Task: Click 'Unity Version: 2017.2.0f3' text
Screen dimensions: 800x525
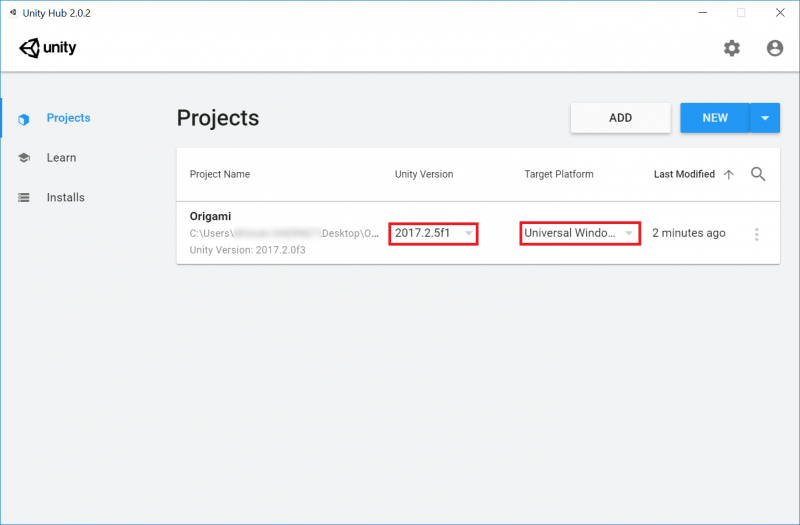Action: (247, 250)
